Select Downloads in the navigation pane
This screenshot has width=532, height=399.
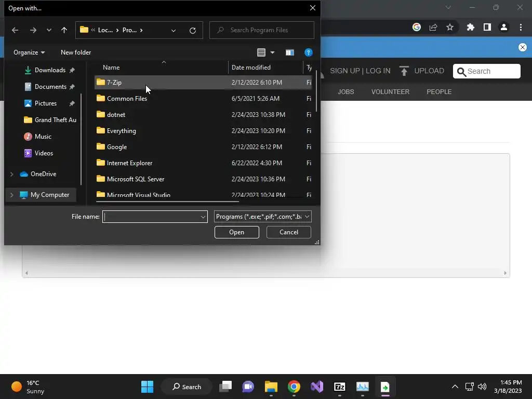(50, 70)
